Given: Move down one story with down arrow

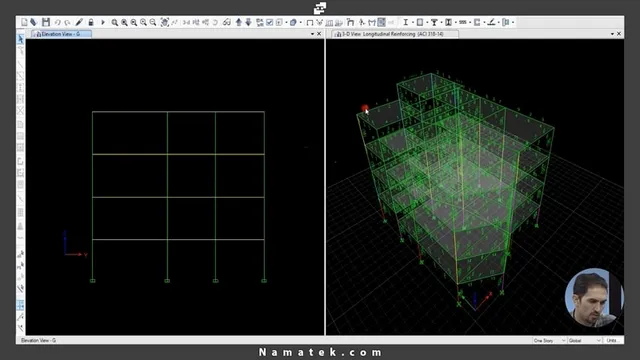Looking at the screenshot, I should coord(248,22).
